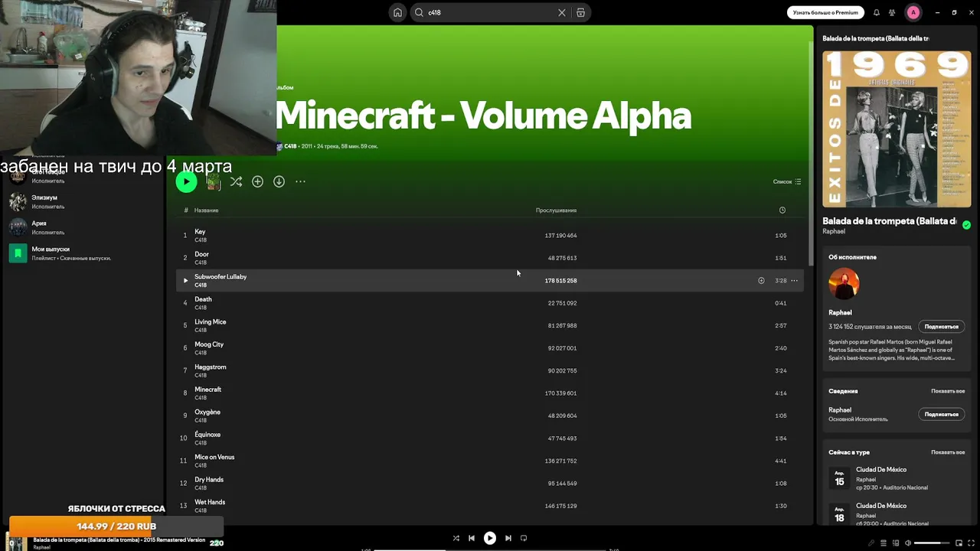Click the green saved checkmark for Balada
Viewport: 980px width, 551px height.
pyautogui.click(x=966, y=225)
